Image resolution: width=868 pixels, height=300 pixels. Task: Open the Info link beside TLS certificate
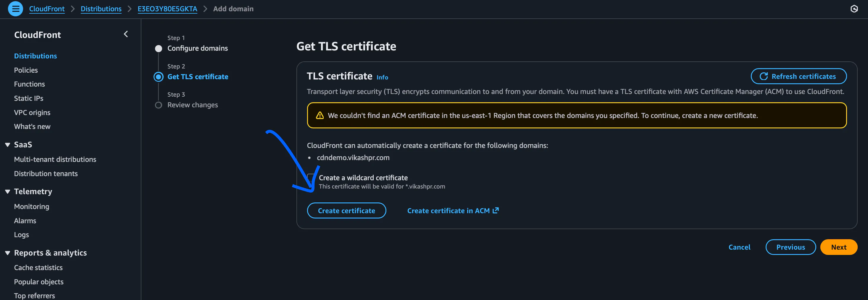click(x=382, y=77)
